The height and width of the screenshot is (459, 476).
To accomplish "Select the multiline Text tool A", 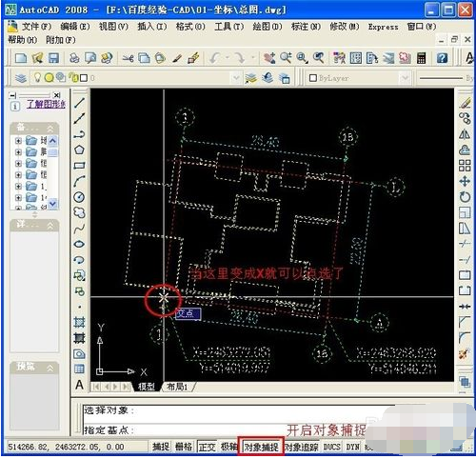I will (79, 385).
